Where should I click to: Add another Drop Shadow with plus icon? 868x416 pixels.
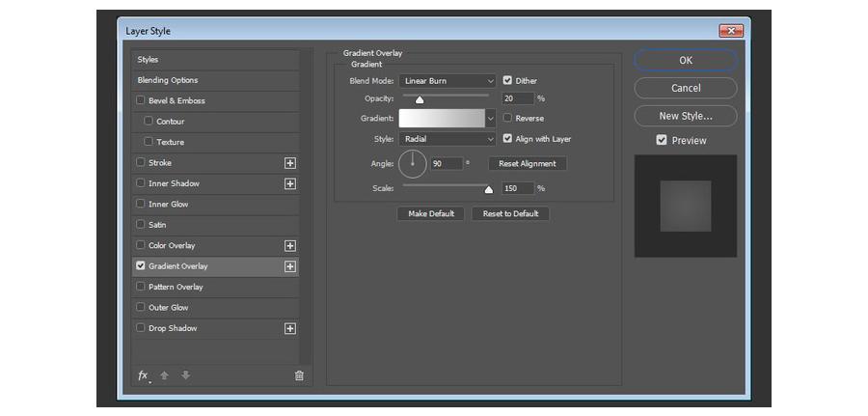coord(289,329)
